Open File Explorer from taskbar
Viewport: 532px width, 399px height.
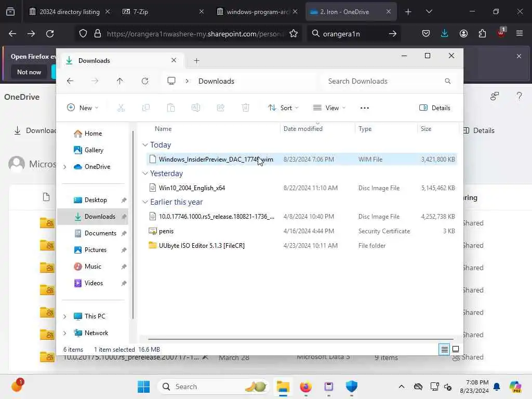283,387
